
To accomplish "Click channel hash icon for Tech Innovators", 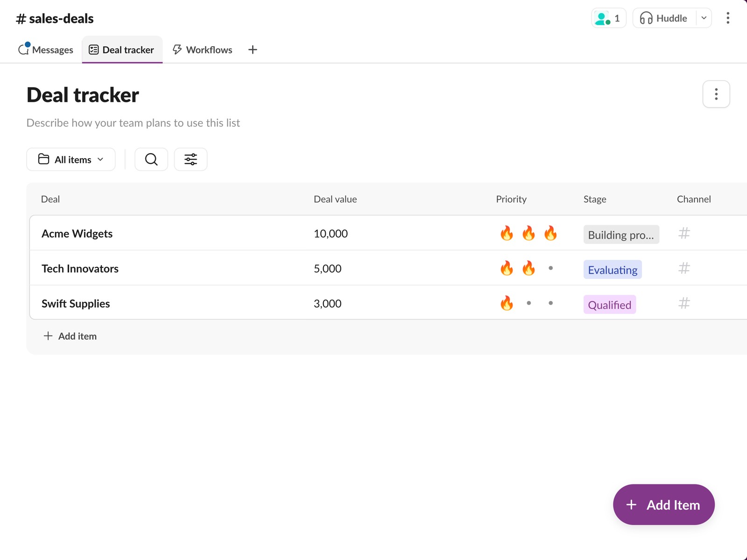I will point(684,268).
